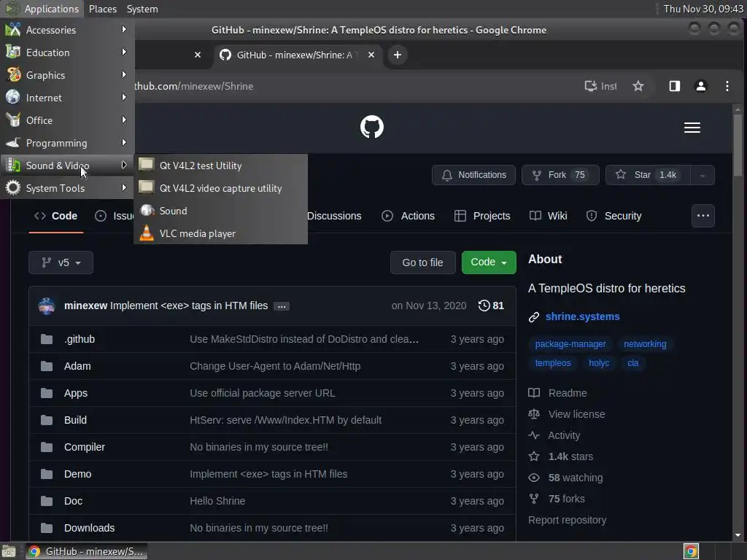The width and height of the screenshot is (747, 560).
Task: Click the Applications menu
Action: (x=42, y=9)
